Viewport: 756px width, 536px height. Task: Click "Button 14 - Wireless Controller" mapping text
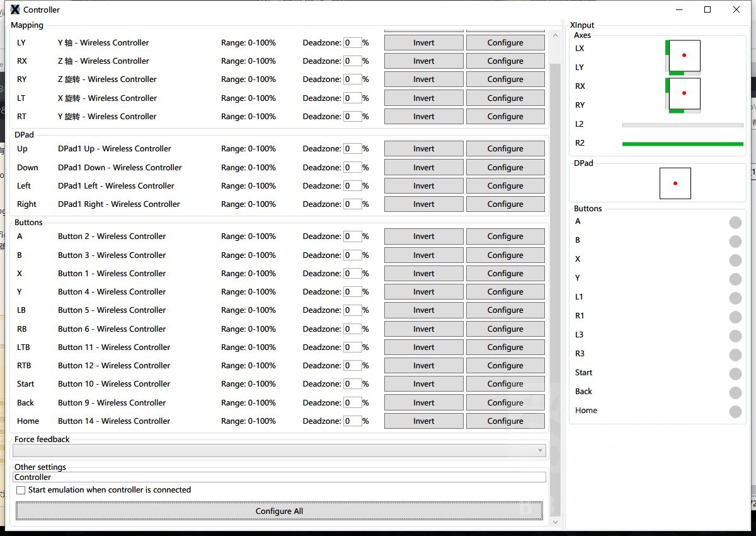tap(114, 421)
